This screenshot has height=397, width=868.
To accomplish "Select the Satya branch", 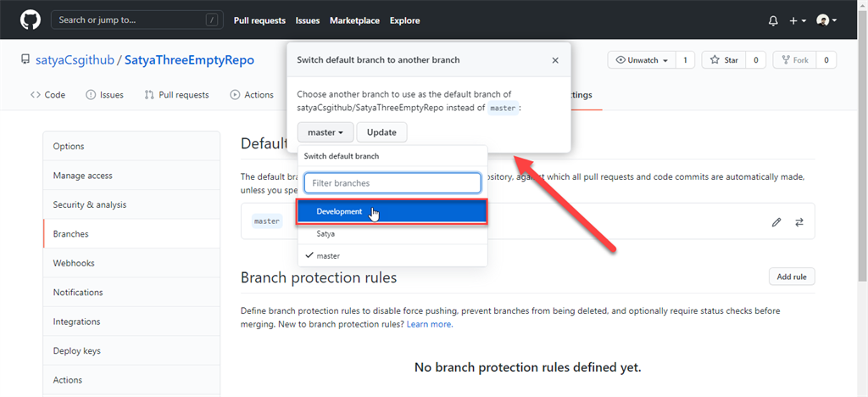I will (392, 233).
